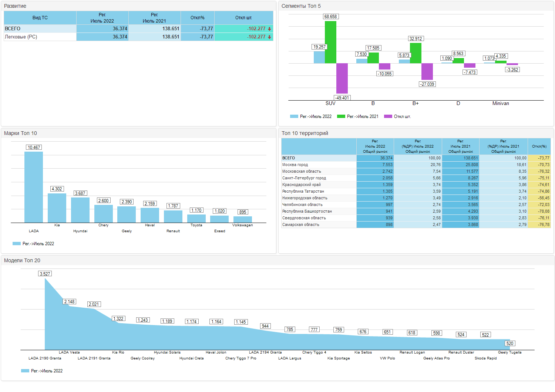Click the 7.553 value for Москва
This screenshot has width=555, height=392.
[375, 165]
